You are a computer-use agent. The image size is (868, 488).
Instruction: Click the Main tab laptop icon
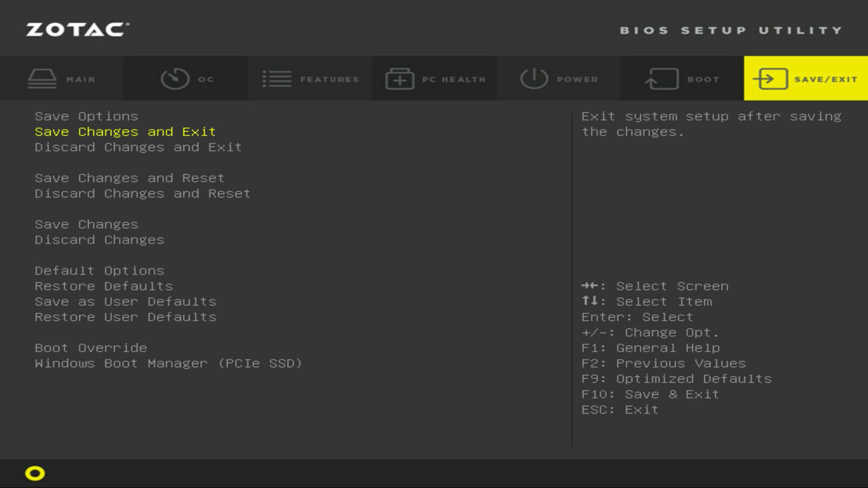pos(42,79)
